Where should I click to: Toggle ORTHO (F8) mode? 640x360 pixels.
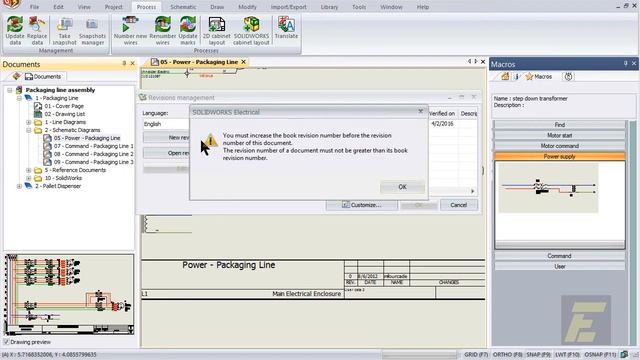tap(507, 355)
